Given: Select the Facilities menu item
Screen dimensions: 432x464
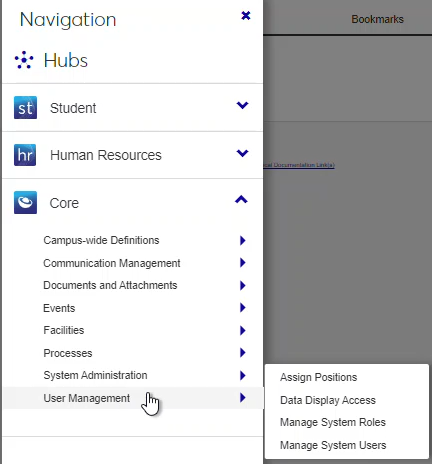Looking at the screenshot, I should pos(64,330).
